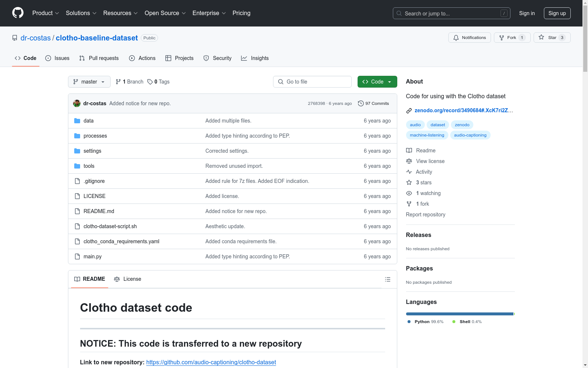Image resolution: width=588 pixels, height=368 pixels.
Task: Click the pulse icon beside Activity
Action: coord(409,172)
